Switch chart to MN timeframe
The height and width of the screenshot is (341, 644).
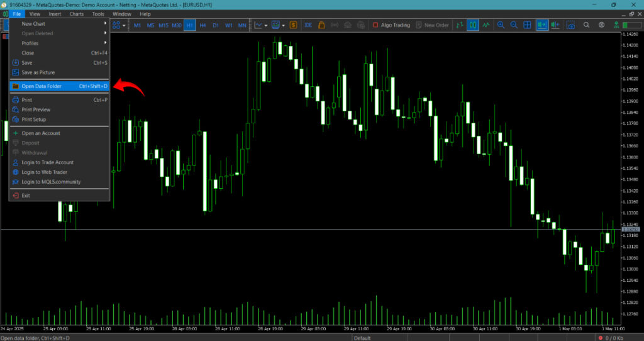[242, 25]
